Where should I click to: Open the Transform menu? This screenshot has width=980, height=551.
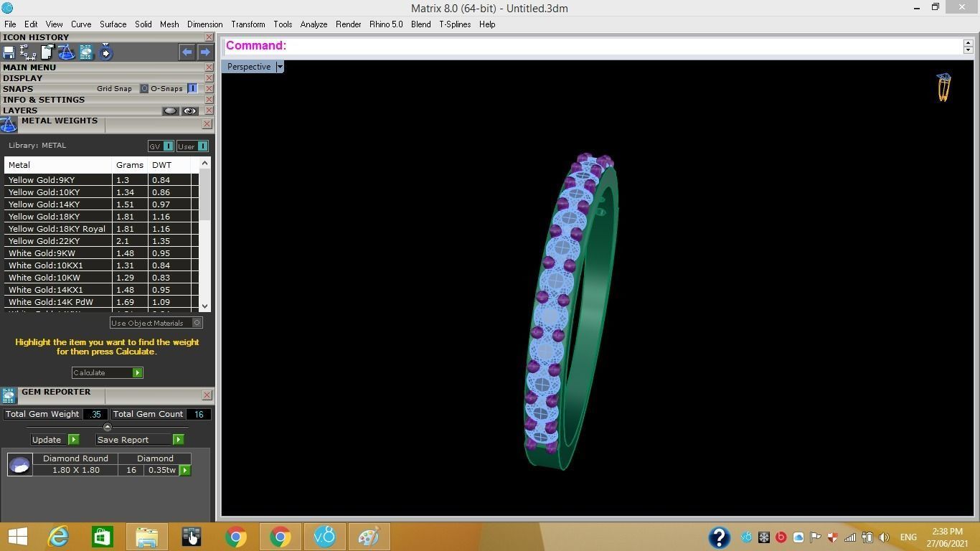click(248, 24)
